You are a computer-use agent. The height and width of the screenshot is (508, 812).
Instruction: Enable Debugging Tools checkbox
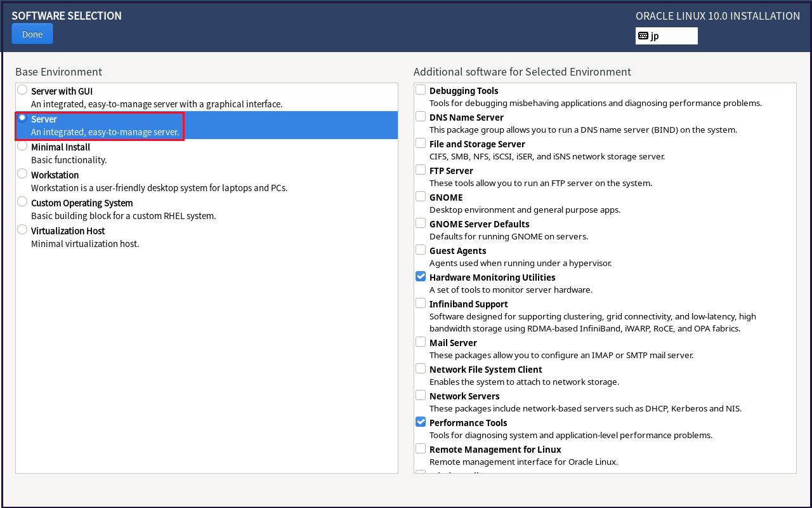(x=421, y=90)
